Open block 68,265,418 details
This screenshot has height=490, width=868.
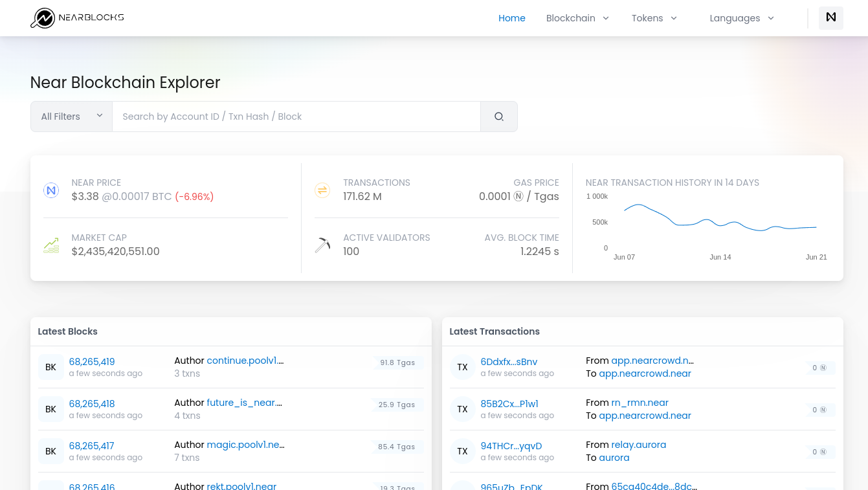(91, 403)
